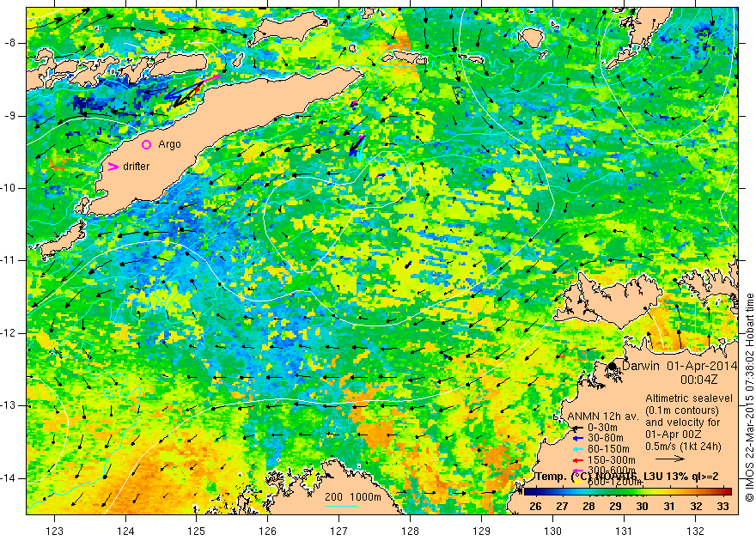This screenshot has height=541, width=756.
Task: Click the red 150-300m legend arrow
Action: click(576, 460)
